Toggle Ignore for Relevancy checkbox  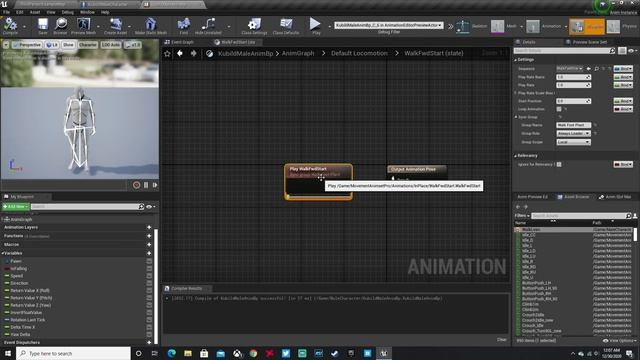[x=559, y=164]
